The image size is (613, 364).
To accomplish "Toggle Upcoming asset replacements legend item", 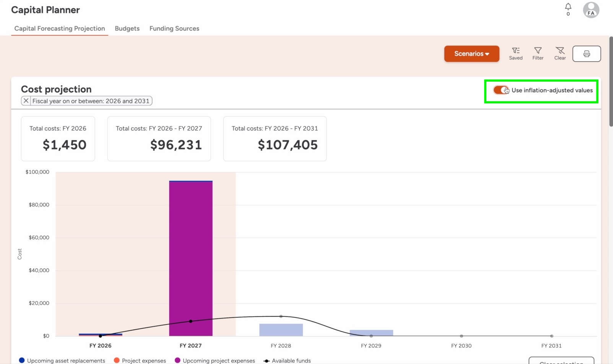I will pos(62,361).
